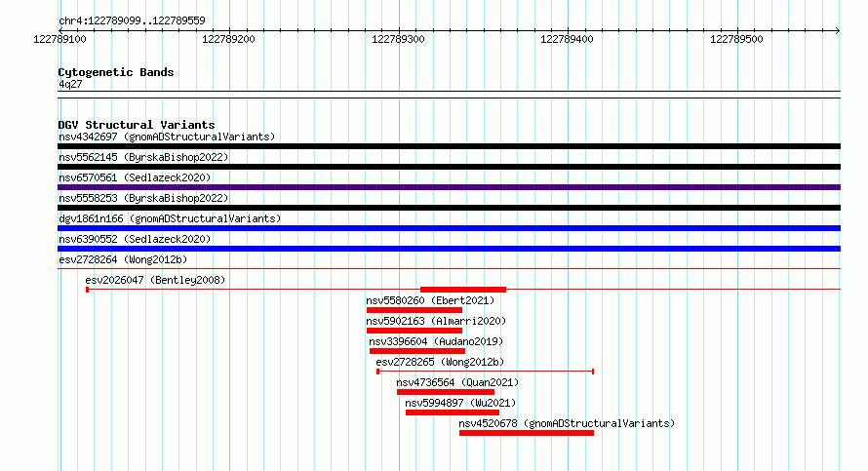Select the 4q27 cytogenetic band label
The height and width of the screenshot is (471, 868).
tap(70, 84)
